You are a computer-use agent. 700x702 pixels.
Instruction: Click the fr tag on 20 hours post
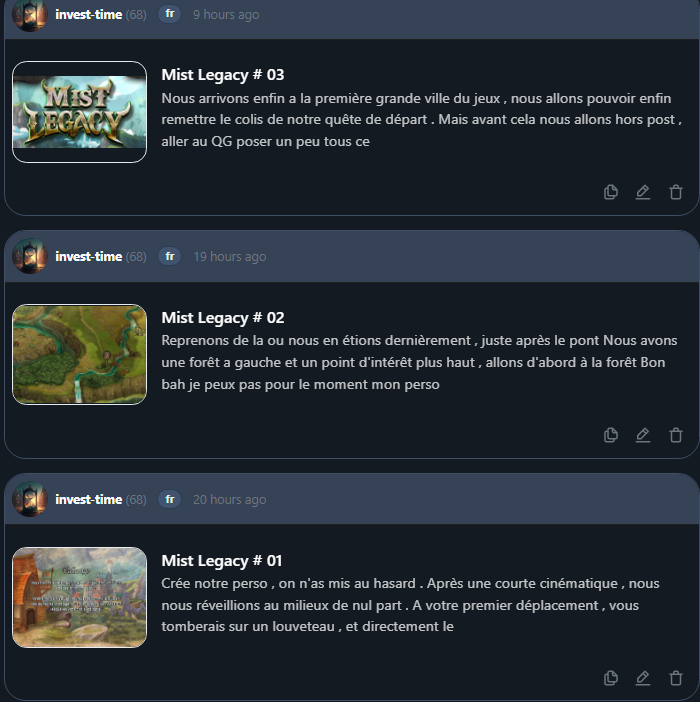click(170, 499)
